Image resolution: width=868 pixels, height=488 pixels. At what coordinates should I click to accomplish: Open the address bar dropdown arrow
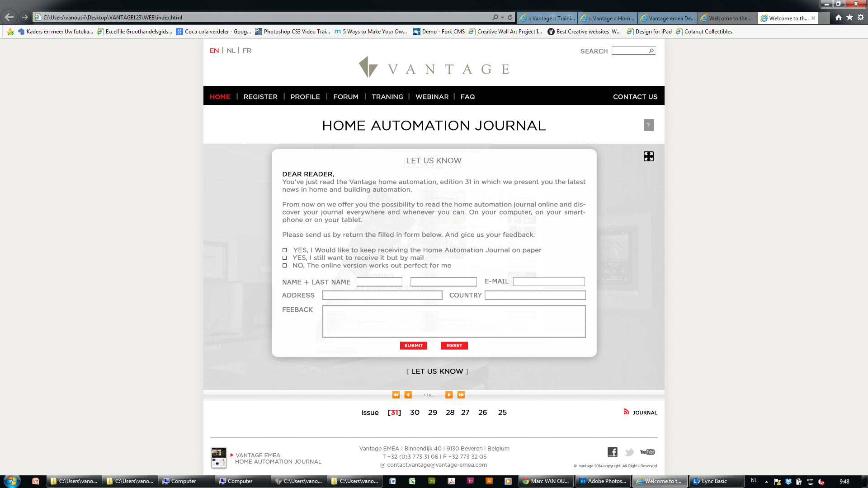point(502,18)
